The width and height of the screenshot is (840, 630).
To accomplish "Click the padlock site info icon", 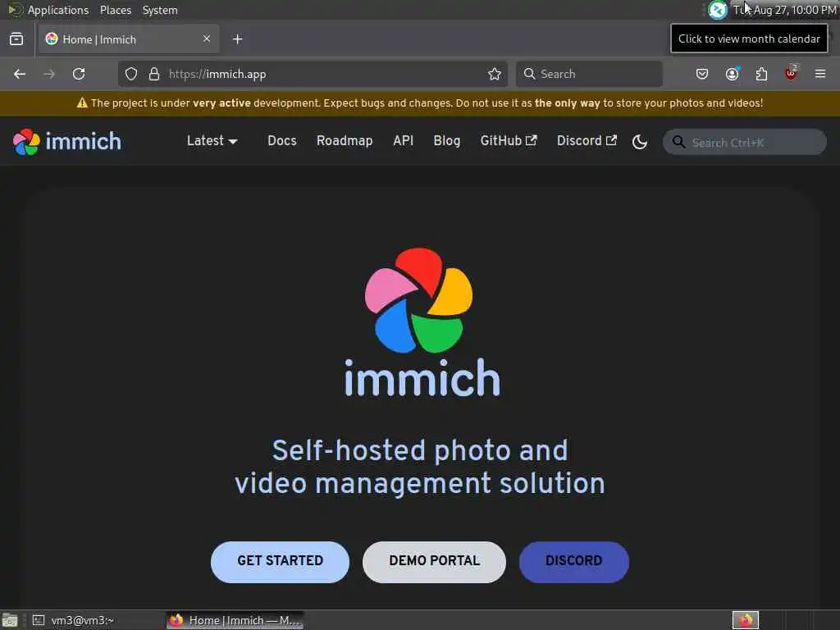I will (154, 74).
